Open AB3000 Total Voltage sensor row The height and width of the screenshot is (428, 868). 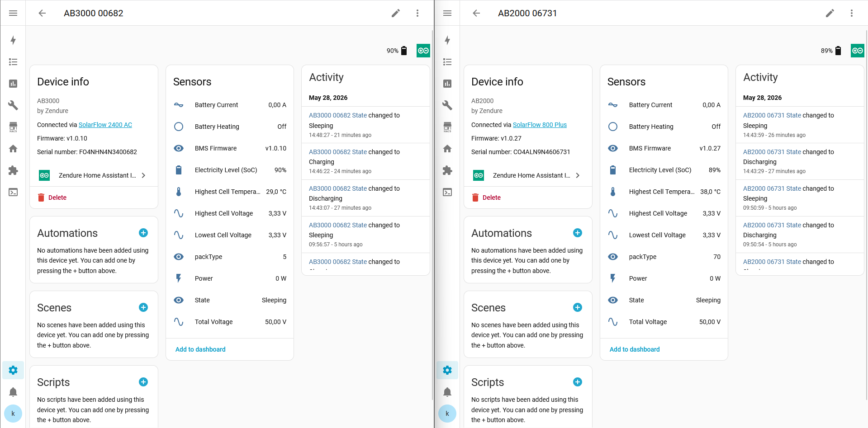click(230, 322)
